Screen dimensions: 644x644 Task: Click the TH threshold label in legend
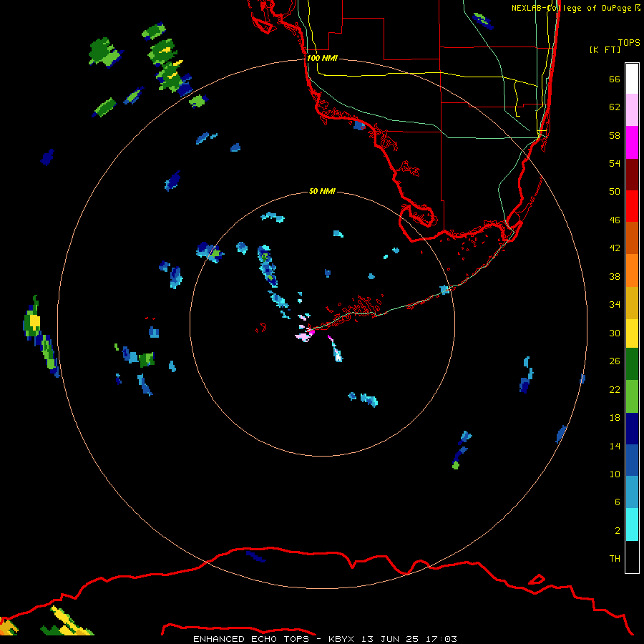point(615,559)
